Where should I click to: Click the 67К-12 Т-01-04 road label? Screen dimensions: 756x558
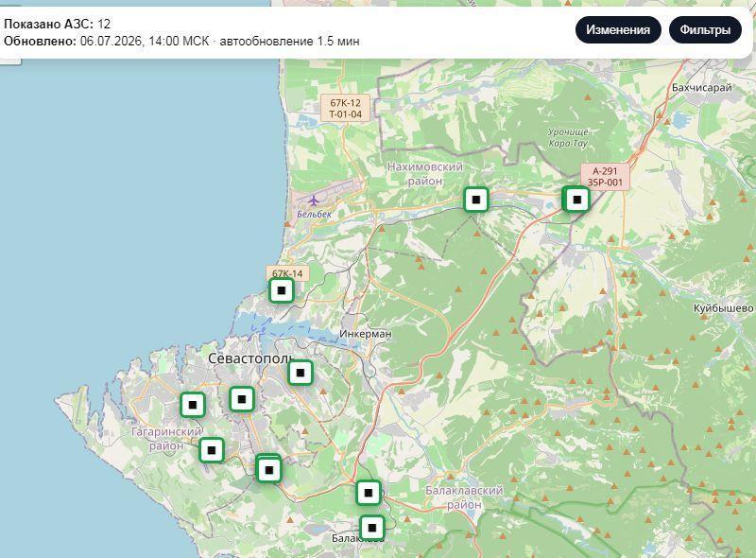pos(346,108)
